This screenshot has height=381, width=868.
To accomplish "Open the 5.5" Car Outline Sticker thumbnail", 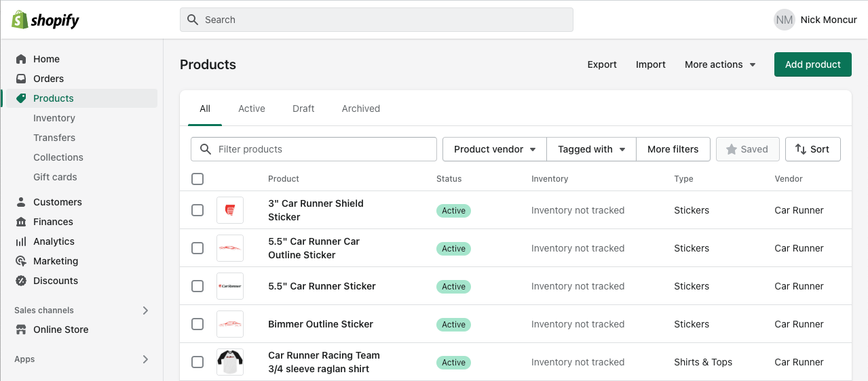I will point(230,248).
